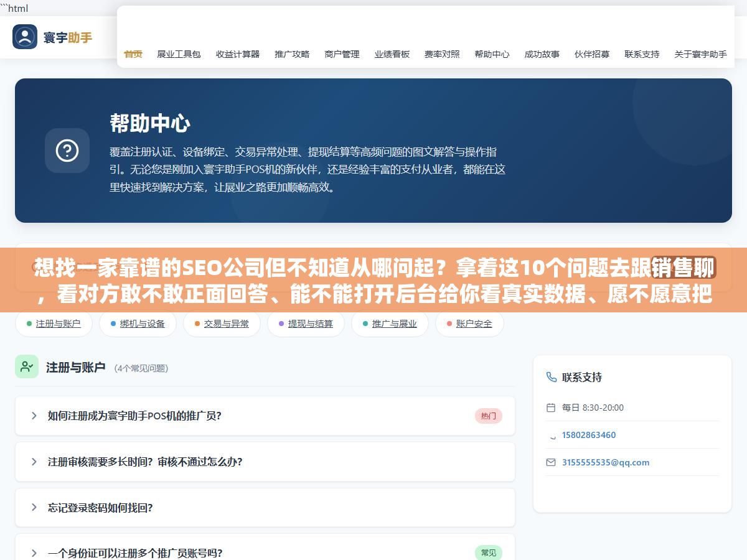Open the 业绩看板 nav item
This screenshot has width=747, height=560.
tap(392, 54)
